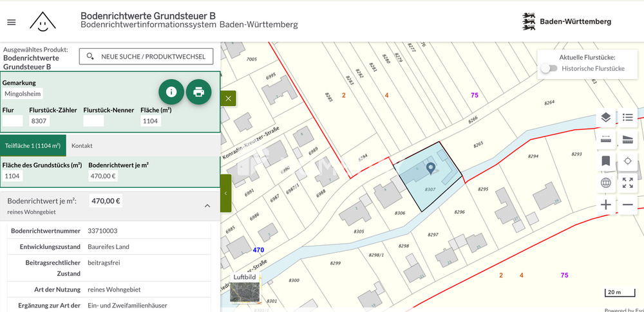The height and width of the screenshot is (312, 644).
Task: Toggle Historische Flurstücke switch
Action: [x=549, y=68]
